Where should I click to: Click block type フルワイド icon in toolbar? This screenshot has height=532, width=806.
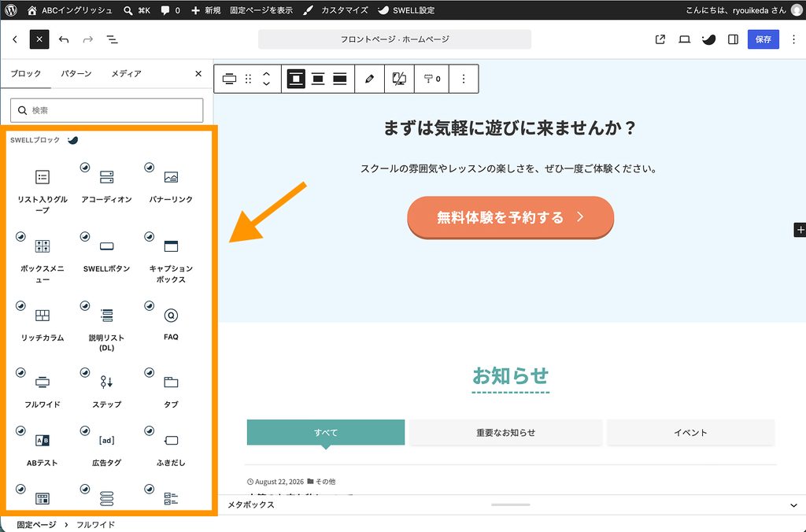[229, 79]
